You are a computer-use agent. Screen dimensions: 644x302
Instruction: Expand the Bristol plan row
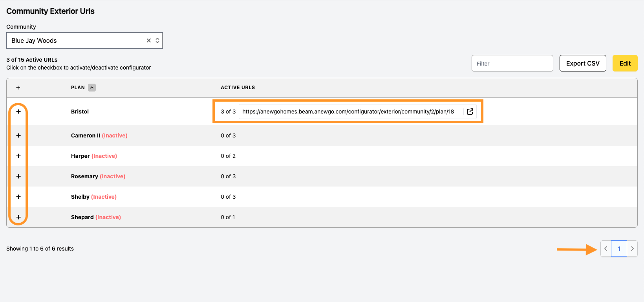click(18, 112)
